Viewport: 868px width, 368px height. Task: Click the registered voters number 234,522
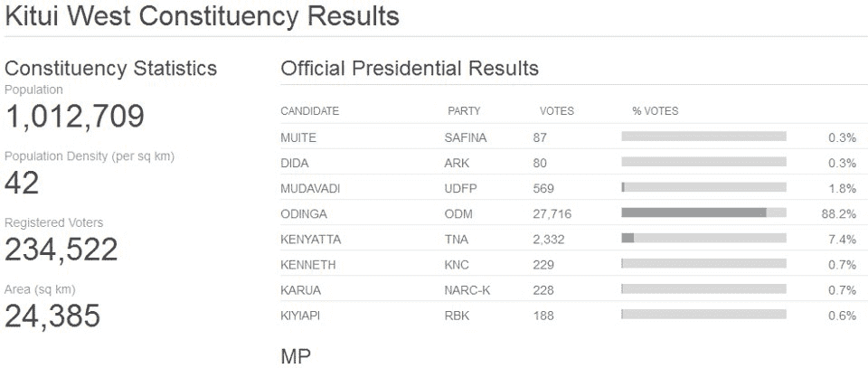pyautogui.click(x=61, y=250)
